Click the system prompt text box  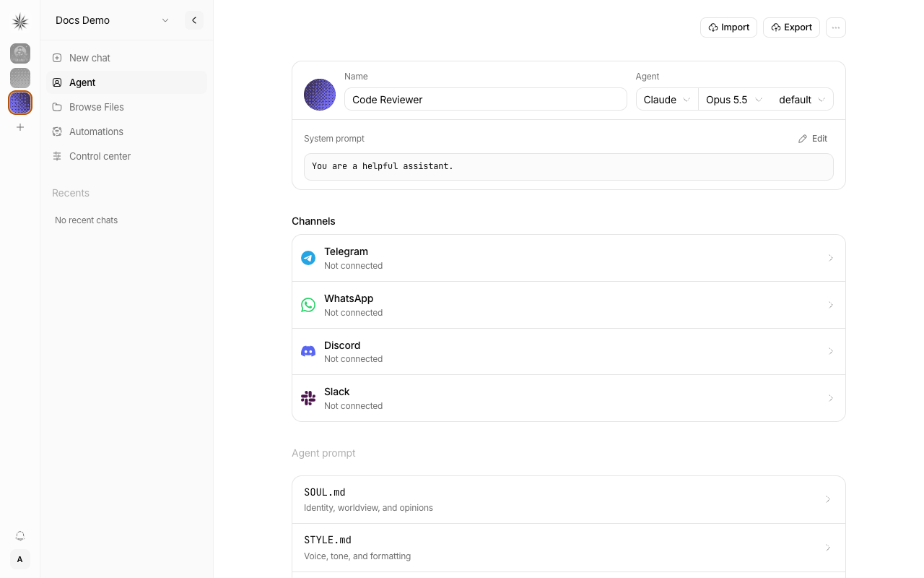tap(569, 167)
